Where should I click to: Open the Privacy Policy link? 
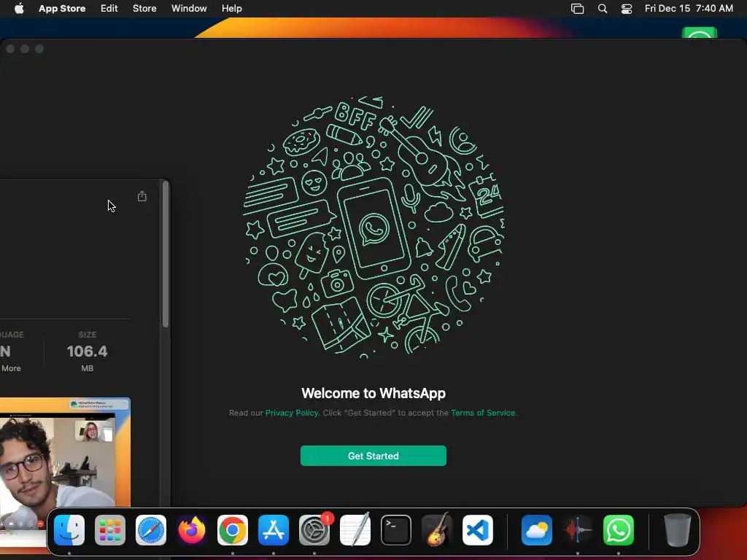tap(292, 413)
